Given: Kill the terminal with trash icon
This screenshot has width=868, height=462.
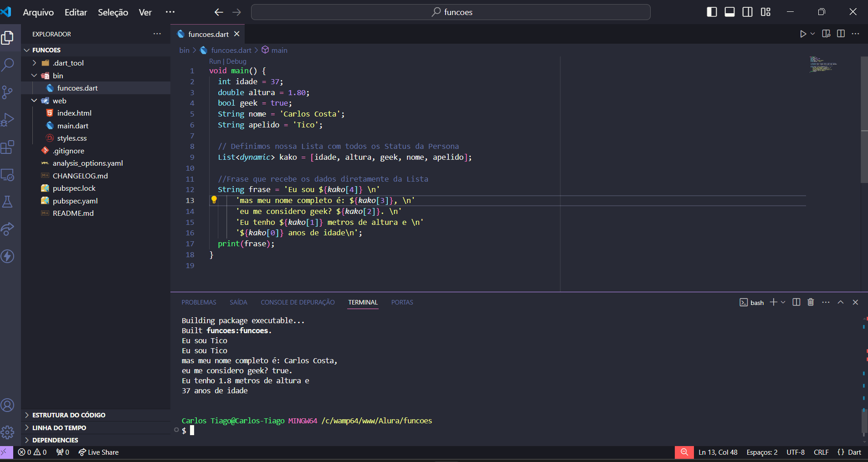Looking at the screenshot, I should tap(811, 302).
